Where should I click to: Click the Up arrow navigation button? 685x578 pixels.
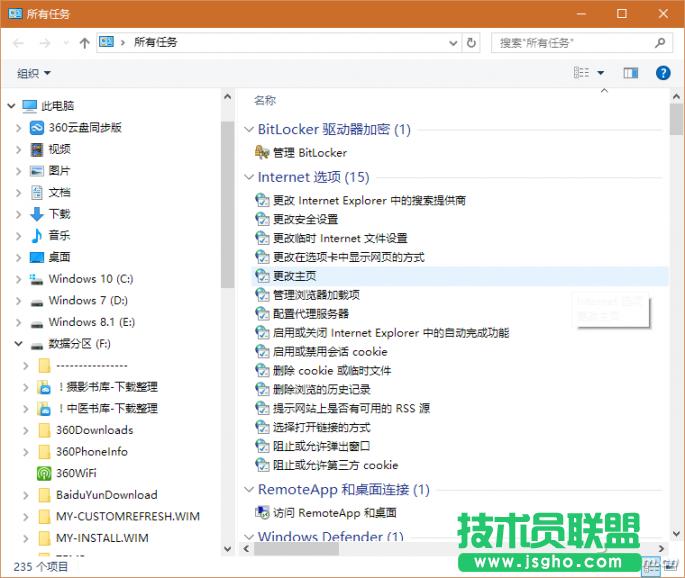point(84,43)
